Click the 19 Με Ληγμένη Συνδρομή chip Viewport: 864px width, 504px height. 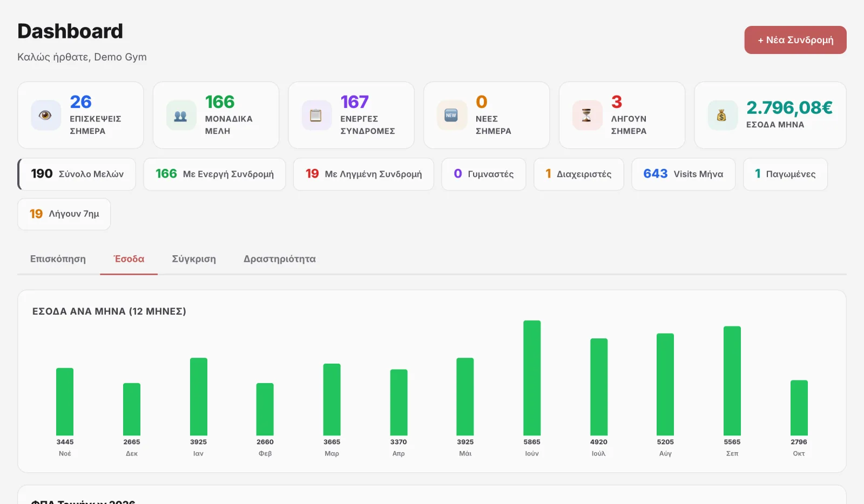pos(363,174)
